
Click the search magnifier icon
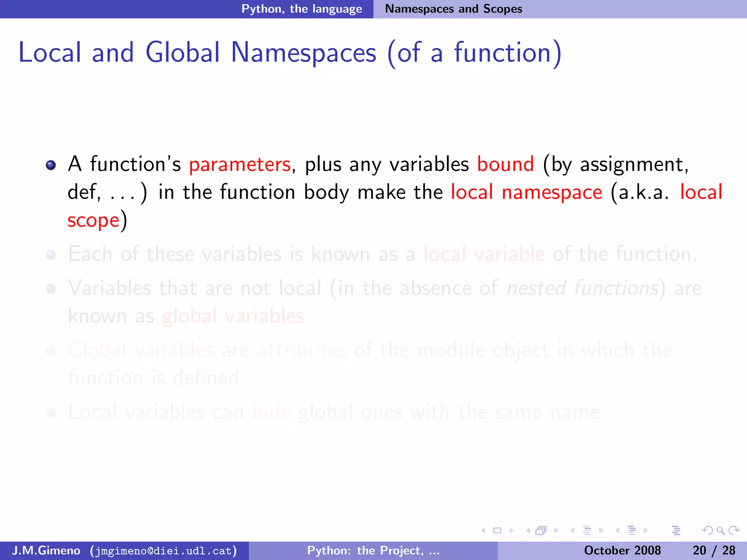click(x=720, y=530)
